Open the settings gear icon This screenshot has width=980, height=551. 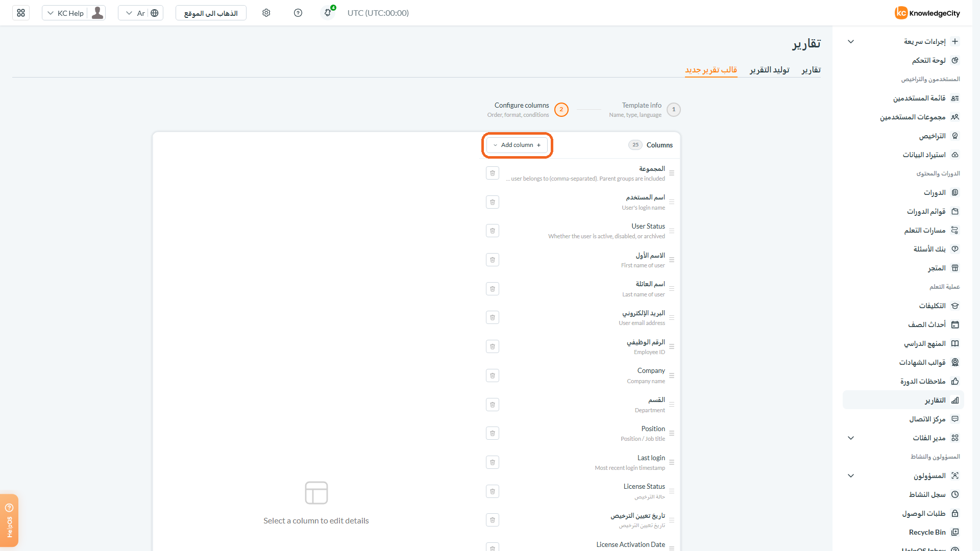point(266,13)
